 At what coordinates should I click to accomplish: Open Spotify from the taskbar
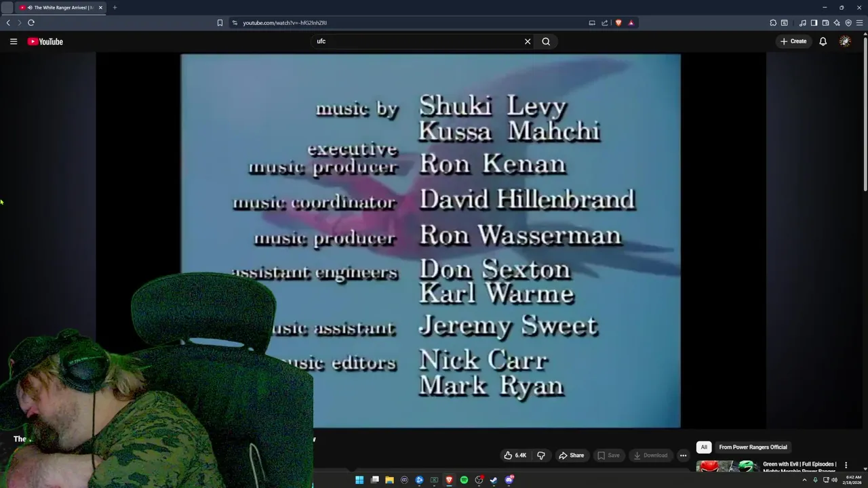coord(464,480)
